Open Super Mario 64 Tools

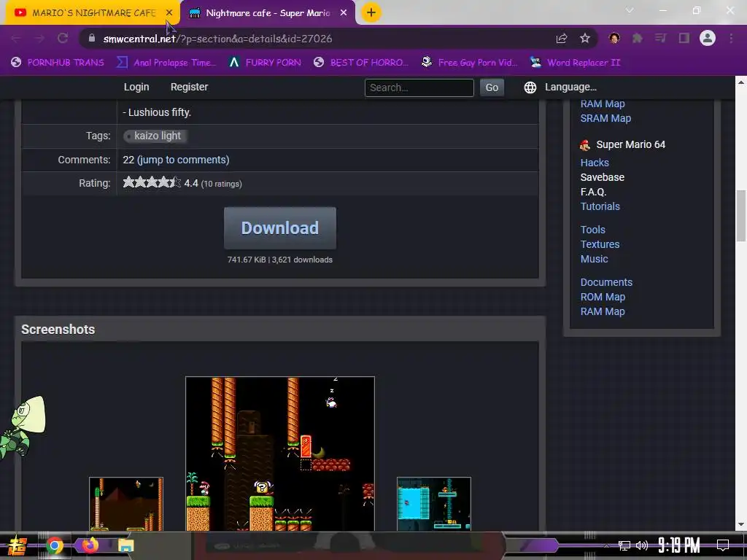[592, 230]
